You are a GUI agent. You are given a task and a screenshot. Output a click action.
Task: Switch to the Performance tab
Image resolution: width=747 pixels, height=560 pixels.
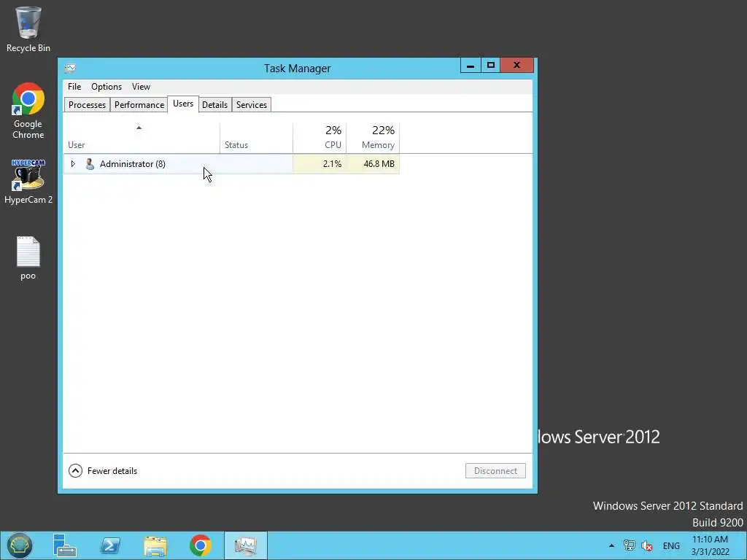(139, 105)
